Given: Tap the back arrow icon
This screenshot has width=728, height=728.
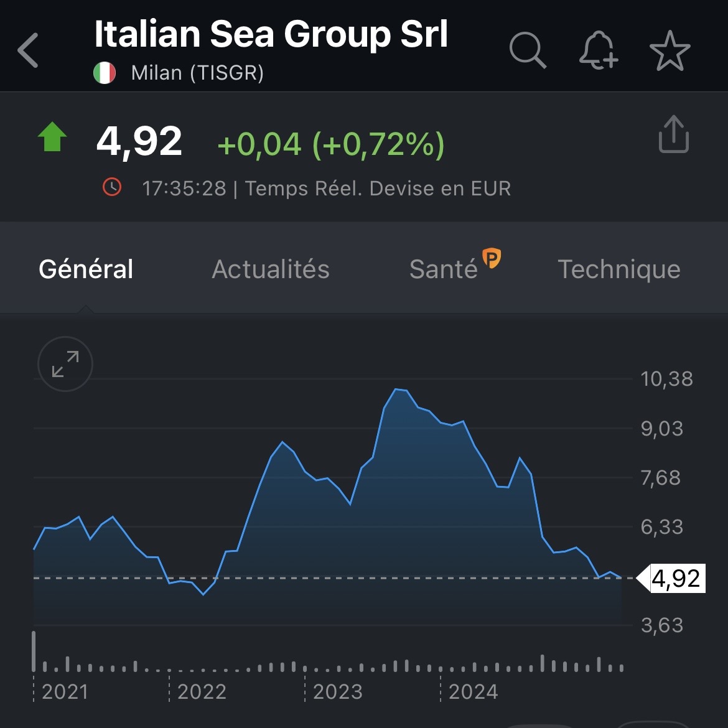Looking at the screenshot, I should pyautogui.click(x=29, y=50).
